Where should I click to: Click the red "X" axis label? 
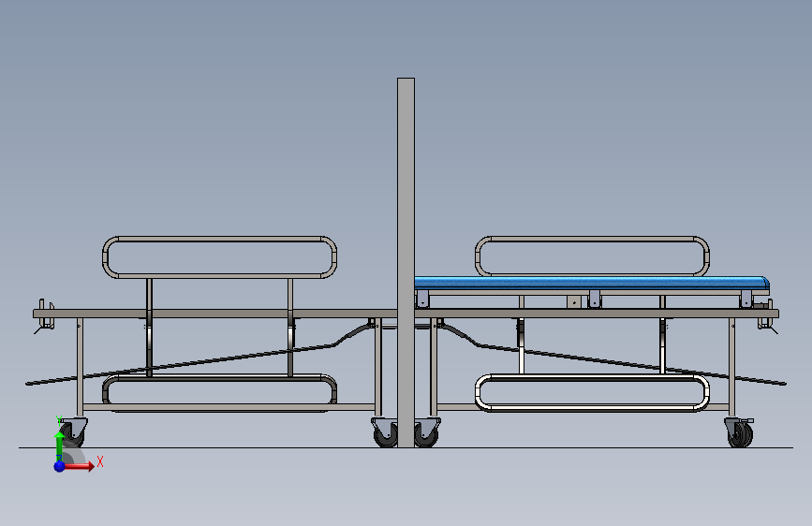coord(100,461)
